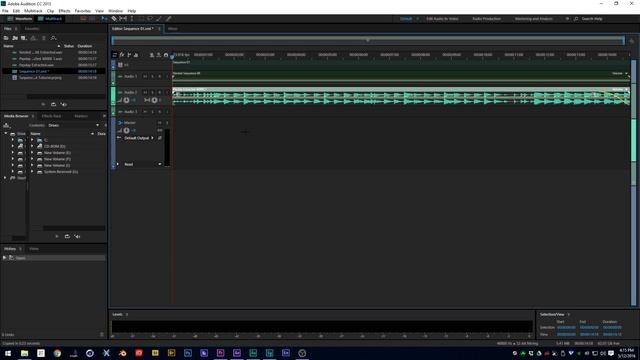Open Chrome from the Windows taskbar
This screenshot has width=640, height=360.
tap(57, 353)
